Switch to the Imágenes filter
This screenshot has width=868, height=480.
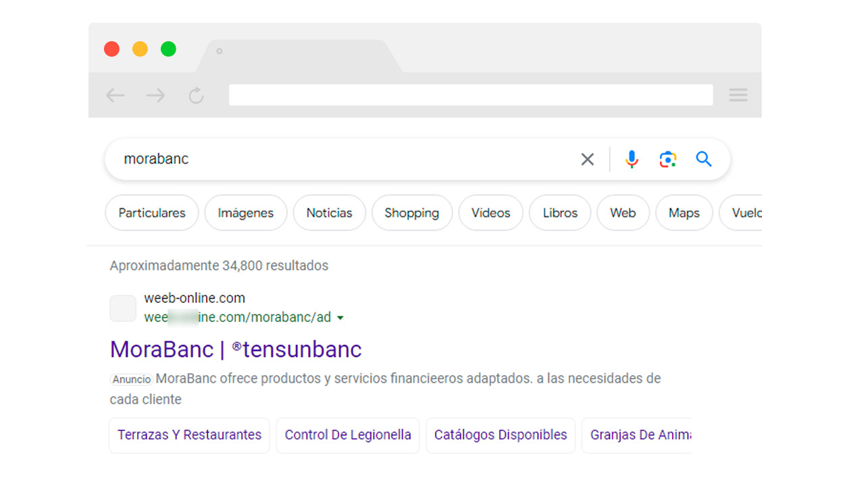coord(246,213)
